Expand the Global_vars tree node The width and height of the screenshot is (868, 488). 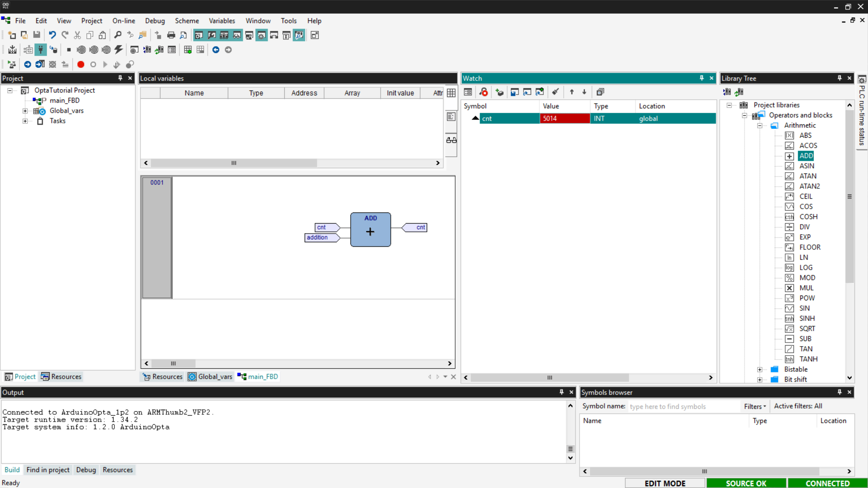25,111
